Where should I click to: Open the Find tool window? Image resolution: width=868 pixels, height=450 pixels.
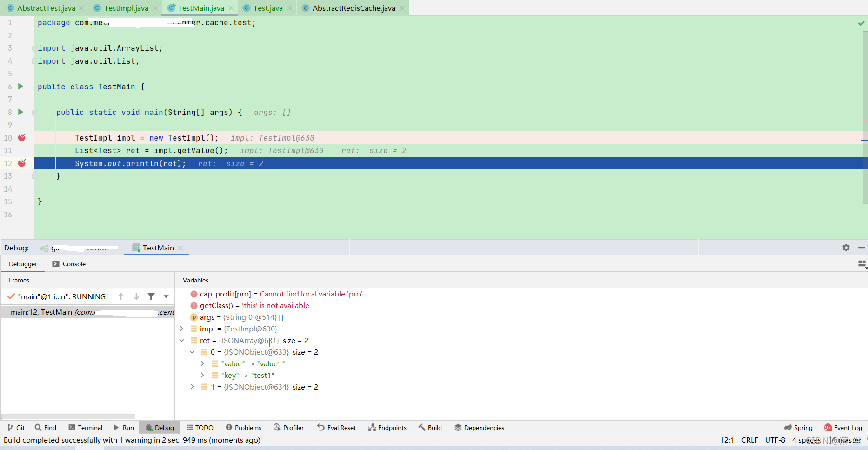tap(45, 428)
